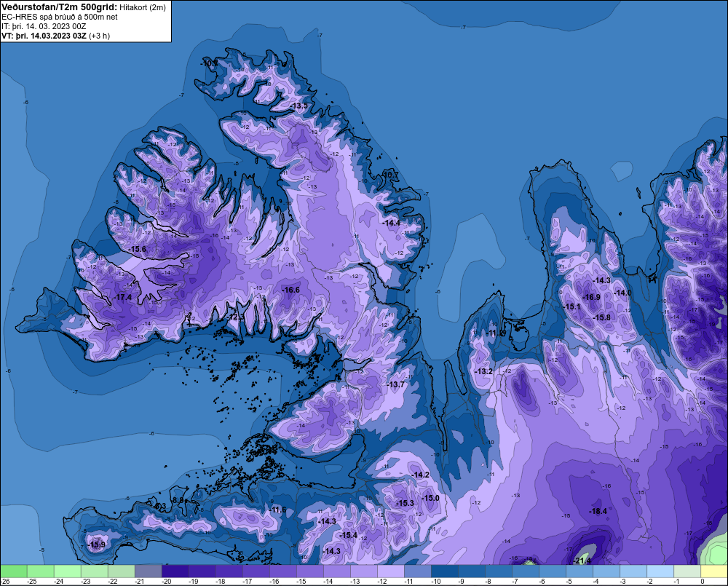The width and height of the screenshot is (728, 586).
Task: Click the 'Hitakort (2m)' header text
Action: pos(143,7)
